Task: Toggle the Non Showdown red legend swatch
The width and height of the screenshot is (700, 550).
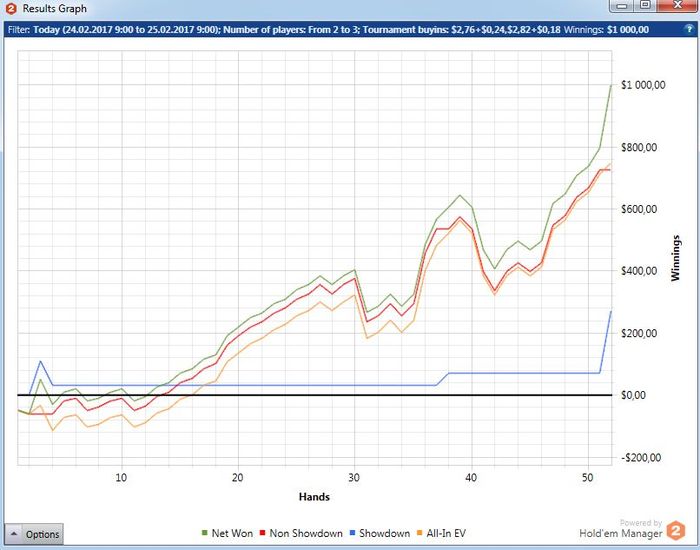Action: 262,533
